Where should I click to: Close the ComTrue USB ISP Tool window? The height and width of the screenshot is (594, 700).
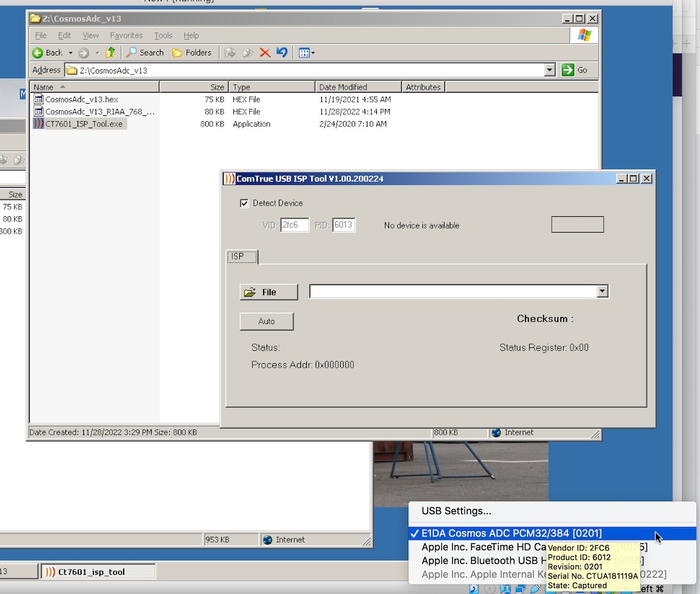pyautogui.click(x=647, y=179)
